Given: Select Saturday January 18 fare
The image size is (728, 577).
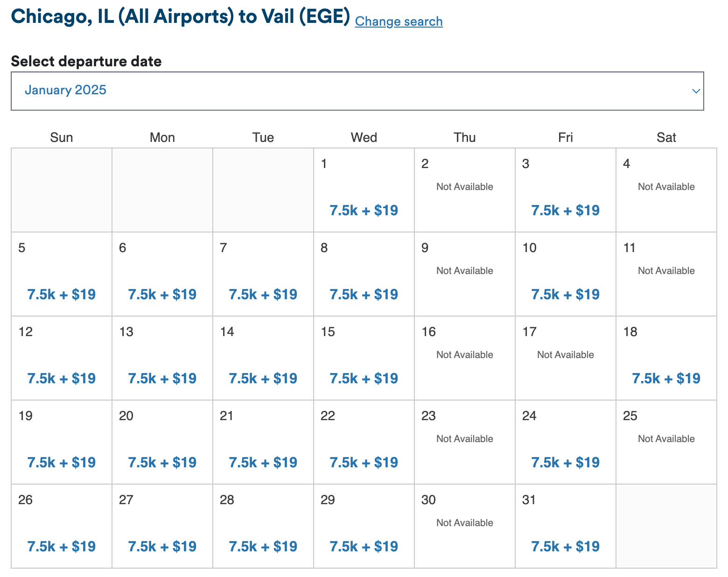Looking at the screenshot, I should pos(666,379).
